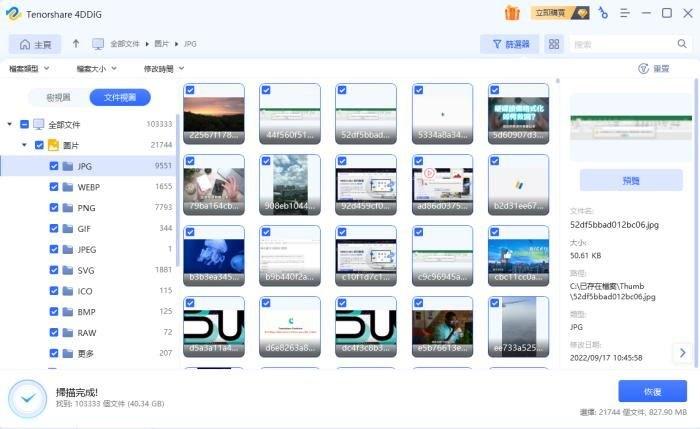Open the hamburger menu in title bar

click(624, 13)
